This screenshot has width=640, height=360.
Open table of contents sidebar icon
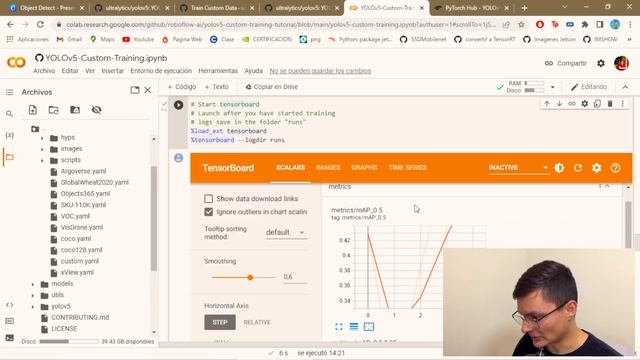click(9, 92)
